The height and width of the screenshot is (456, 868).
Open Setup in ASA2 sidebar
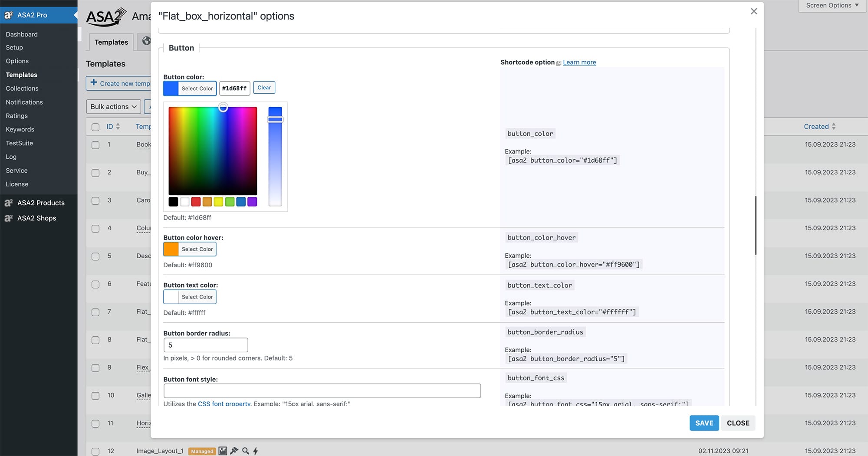14,47
